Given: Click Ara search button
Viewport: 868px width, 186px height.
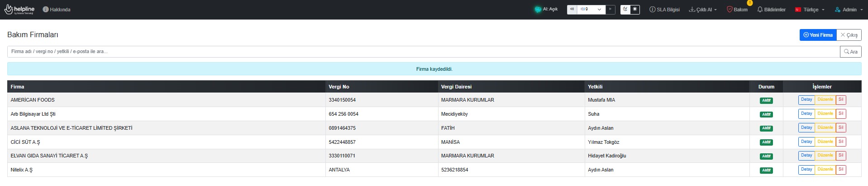Looking at the screenshot, I should 850,52.
